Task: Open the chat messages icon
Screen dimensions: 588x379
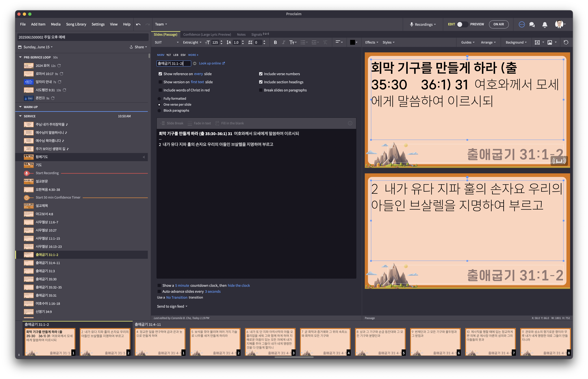Action: pos(532,24)
